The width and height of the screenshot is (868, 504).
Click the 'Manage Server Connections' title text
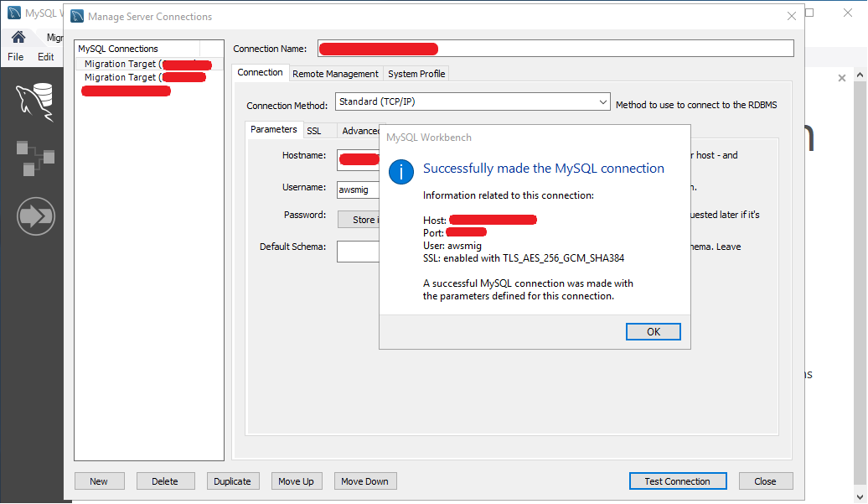click(x=150, y=17)
